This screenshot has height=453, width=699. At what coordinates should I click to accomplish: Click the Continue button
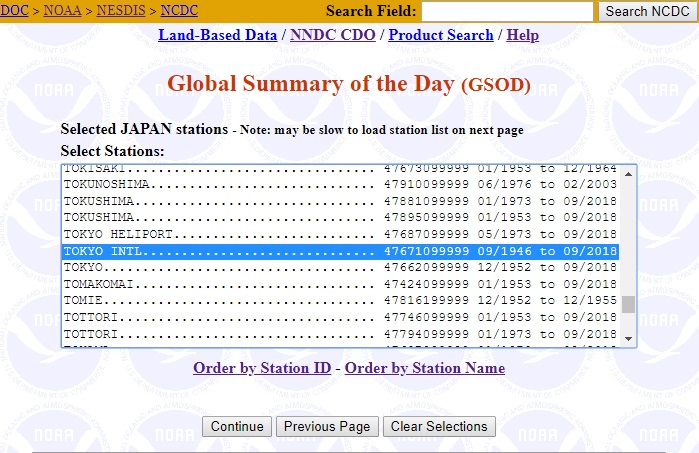[237, 427]
